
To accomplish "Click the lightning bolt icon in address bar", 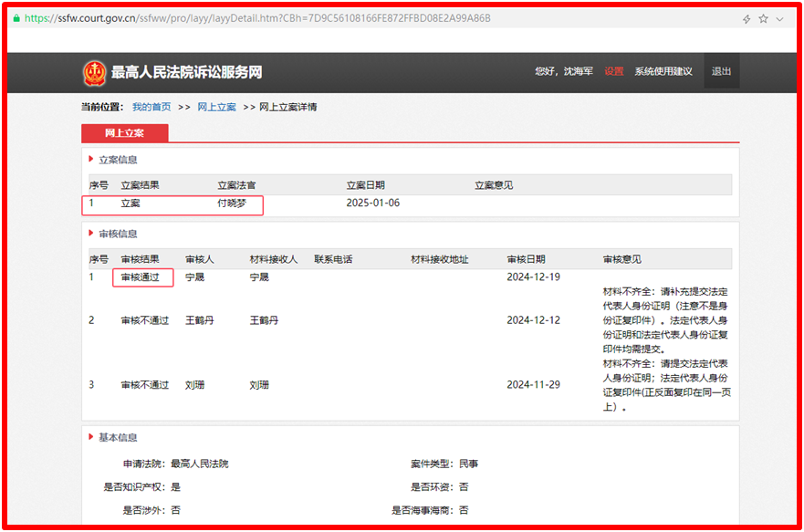I will (x=747, y=18).
